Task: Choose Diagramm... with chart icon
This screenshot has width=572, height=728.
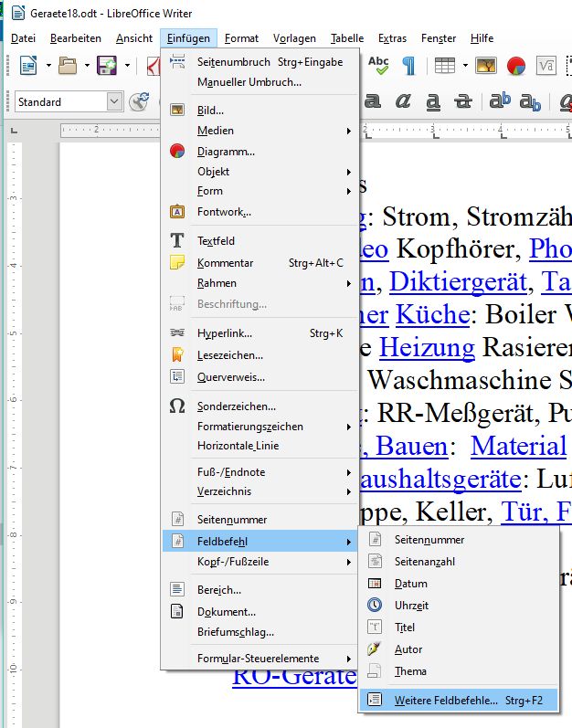Action: tap(260, 152)
